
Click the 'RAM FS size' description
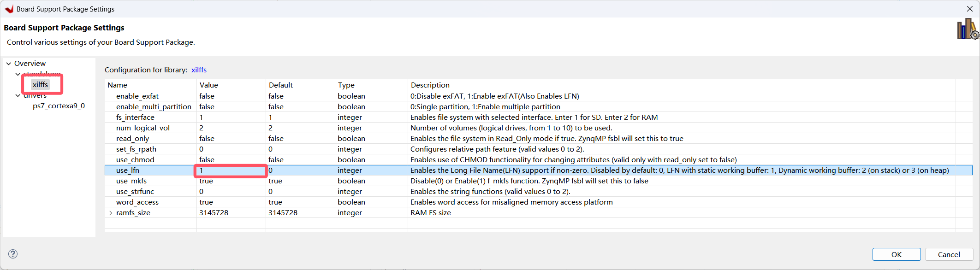pyautogui.click(x=431, y=213)
